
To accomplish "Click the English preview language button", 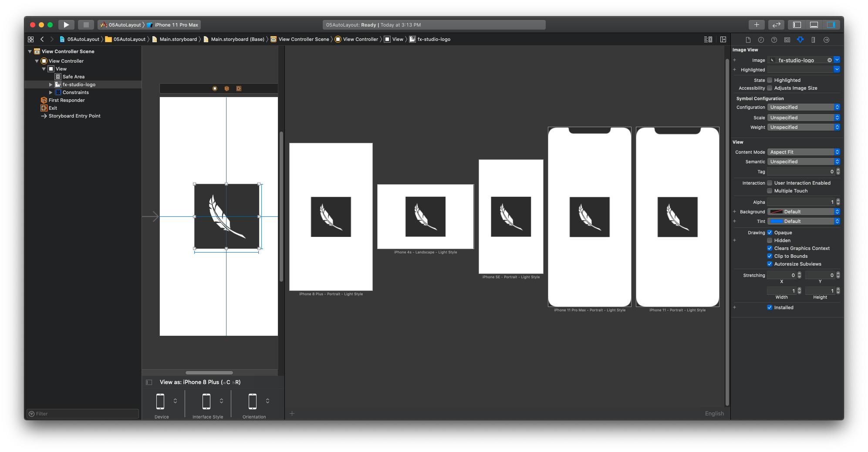I will (x=714, y=414).
